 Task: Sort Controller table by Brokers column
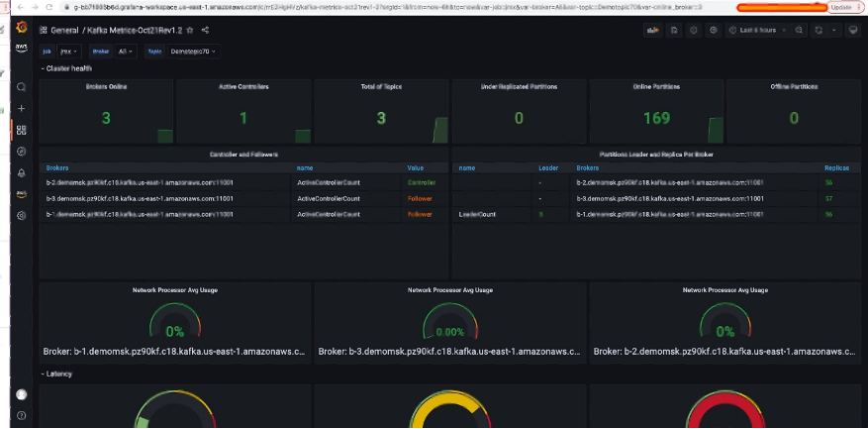click(57, 168)
